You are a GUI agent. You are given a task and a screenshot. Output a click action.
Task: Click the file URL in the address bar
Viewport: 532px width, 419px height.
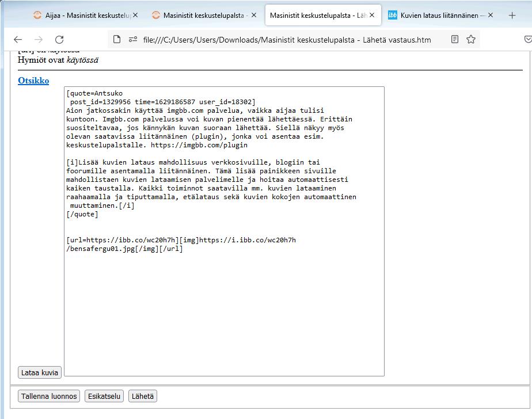[x=287, y=40]
